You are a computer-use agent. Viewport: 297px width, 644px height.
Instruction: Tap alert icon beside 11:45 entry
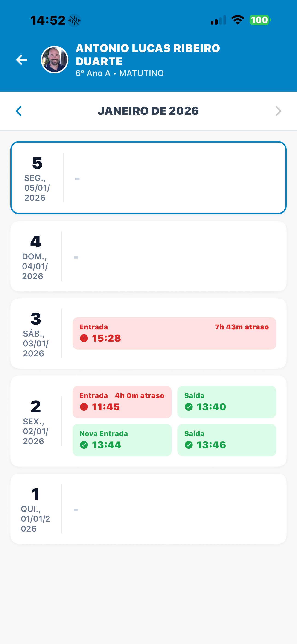[x=84, y=407]
